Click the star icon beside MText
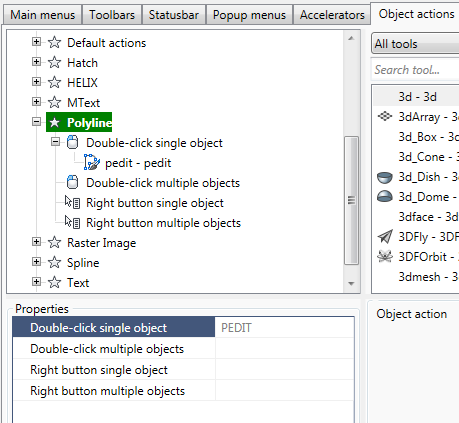 pos(54,102)
